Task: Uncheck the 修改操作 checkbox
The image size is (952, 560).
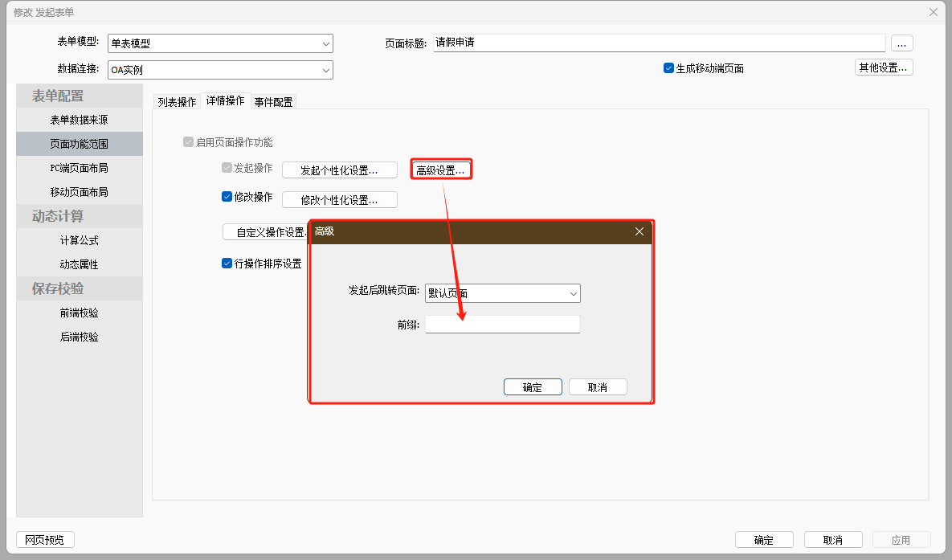Action: point(227,197)
